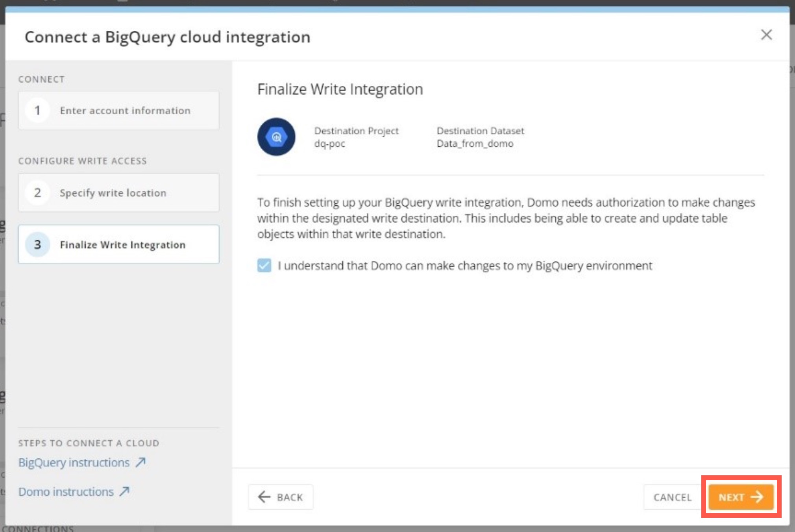Viewport: 795px width, 532px height.
Task: Click the highlighted step 3 circle icon
Action: (37, 244)
